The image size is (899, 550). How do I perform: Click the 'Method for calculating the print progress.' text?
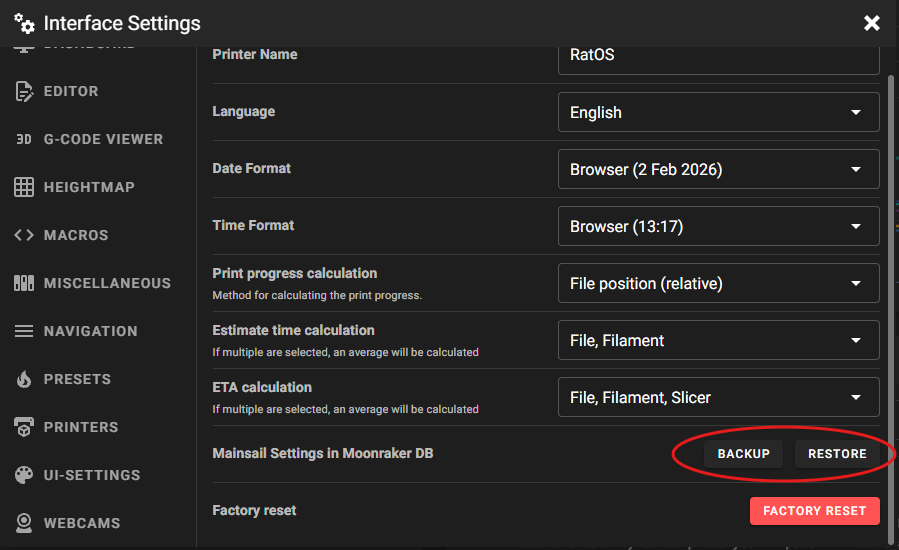pyautogui.click(x=317, y=295)
